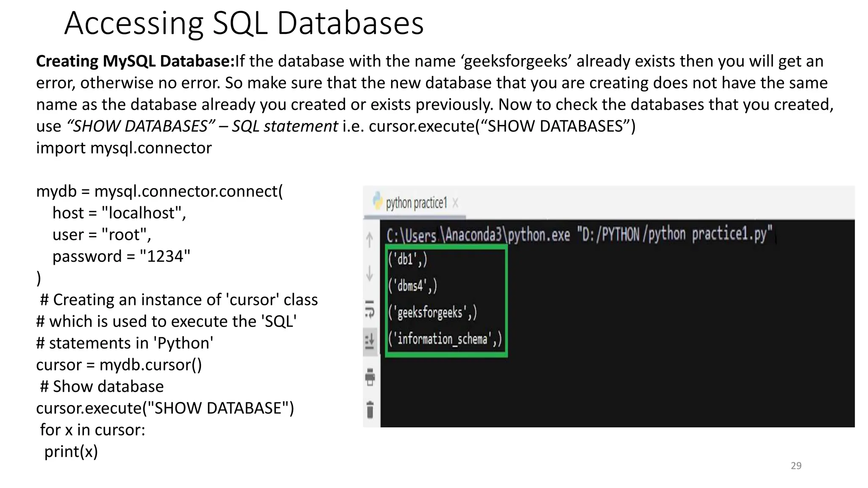
Task: Click the bold 'Creating MySQL Database:' heading
Action: tap(135, 61)
